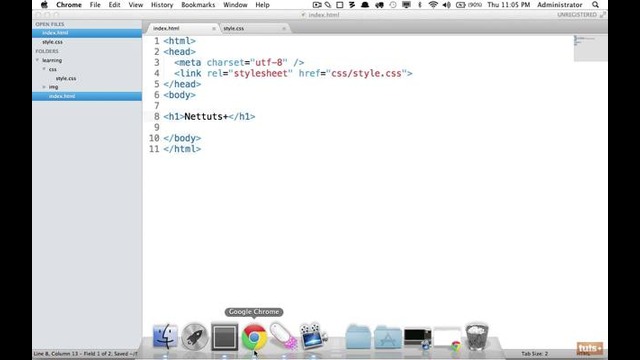Open the File menu

pyautogui.click(x=95, y=5)
